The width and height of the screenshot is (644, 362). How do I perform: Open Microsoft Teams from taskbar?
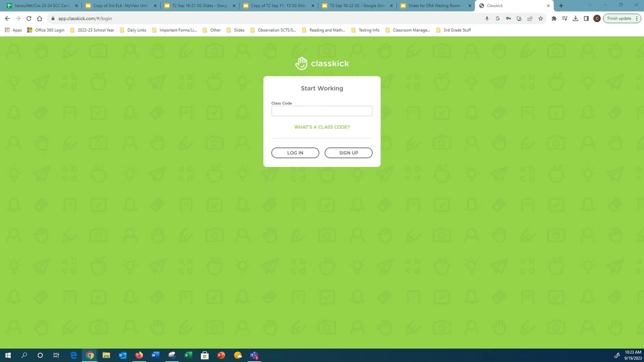click(254, 355)
